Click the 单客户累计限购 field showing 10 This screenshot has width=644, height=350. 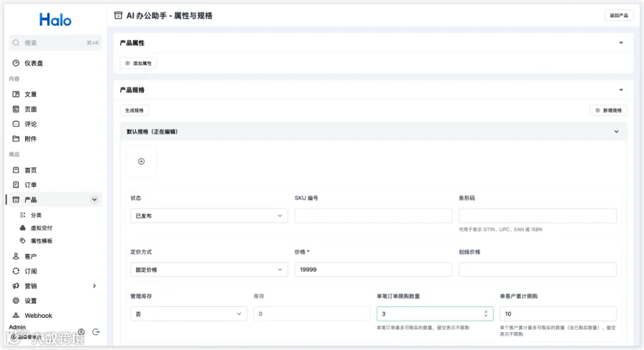(x=558, y=313)
